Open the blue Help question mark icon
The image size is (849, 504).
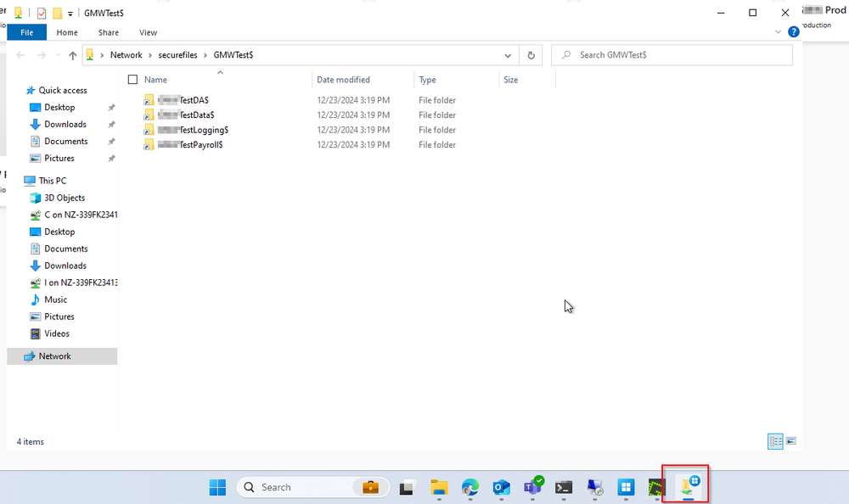click(x=794, y=32)
